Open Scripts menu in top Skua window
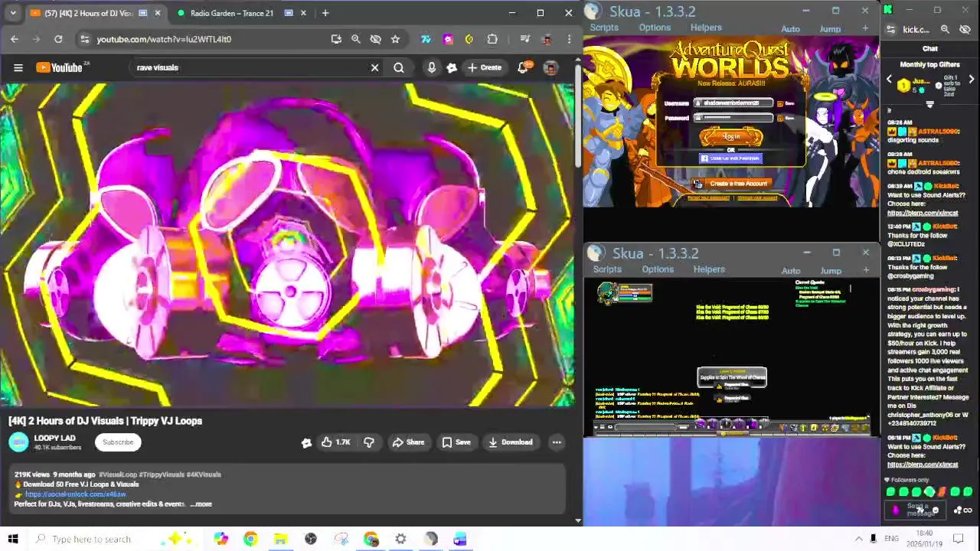 coord(603,28)
